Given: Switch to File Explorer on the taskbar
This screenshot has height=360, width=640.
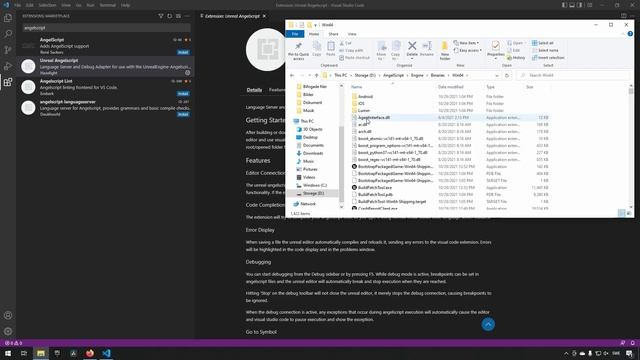Looking at the screenshot, I should click(41, 353).
